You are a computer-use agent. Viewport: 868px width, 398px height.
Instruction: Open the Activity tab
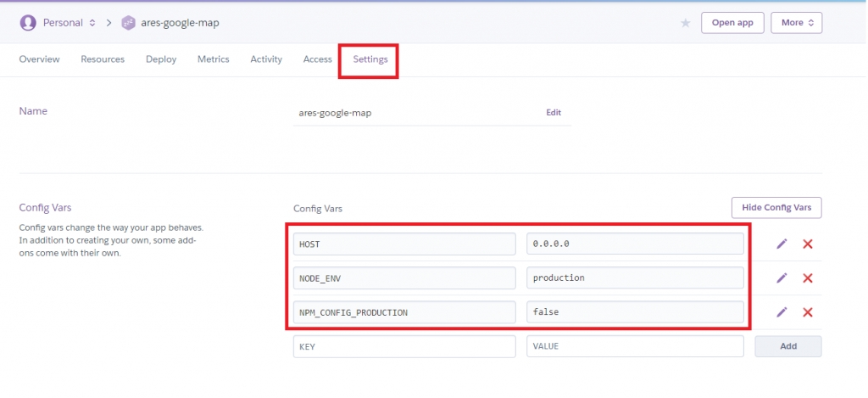point(266,59)
